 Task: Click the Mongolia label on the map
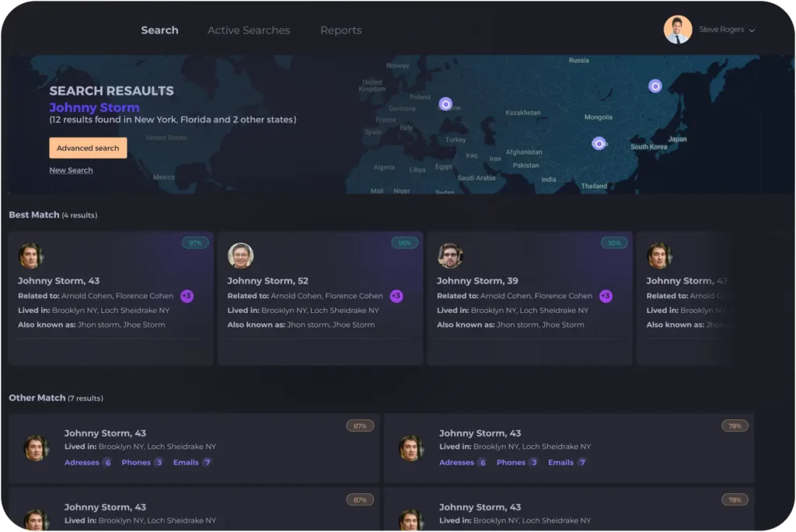598,117
